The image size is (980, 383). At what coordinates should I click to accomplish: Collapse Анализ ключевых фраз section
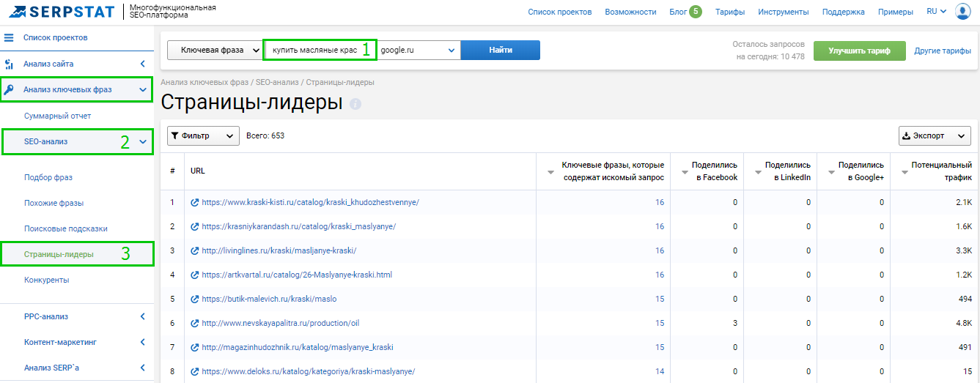click(x=143, y=90)
